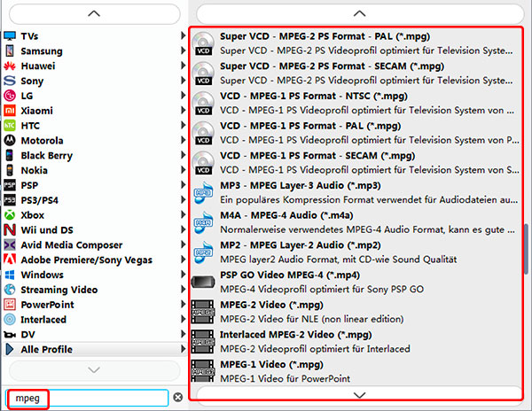Expand the Xbox submenu arrow
Screen dimensions: 532x411
(x=183, y=214)
